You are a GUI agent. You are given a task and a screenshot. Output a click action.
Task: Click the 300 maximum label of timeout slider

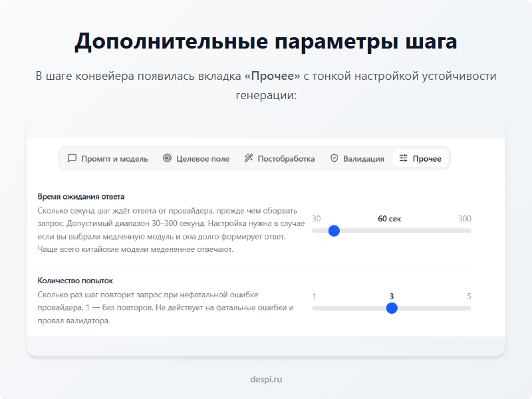(x=465, y=219)
